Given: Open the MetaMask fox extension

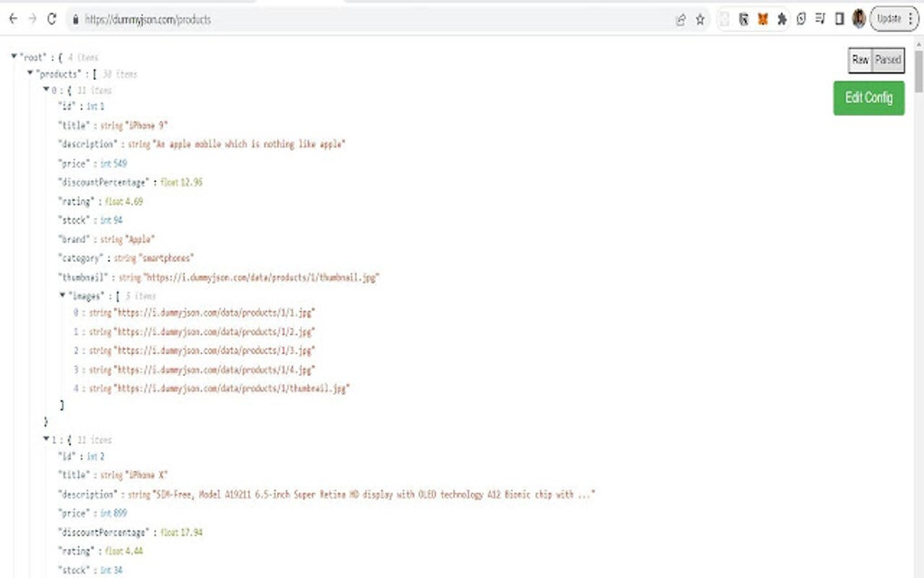Looking at the screenshot, I should (x=763, y=19).
